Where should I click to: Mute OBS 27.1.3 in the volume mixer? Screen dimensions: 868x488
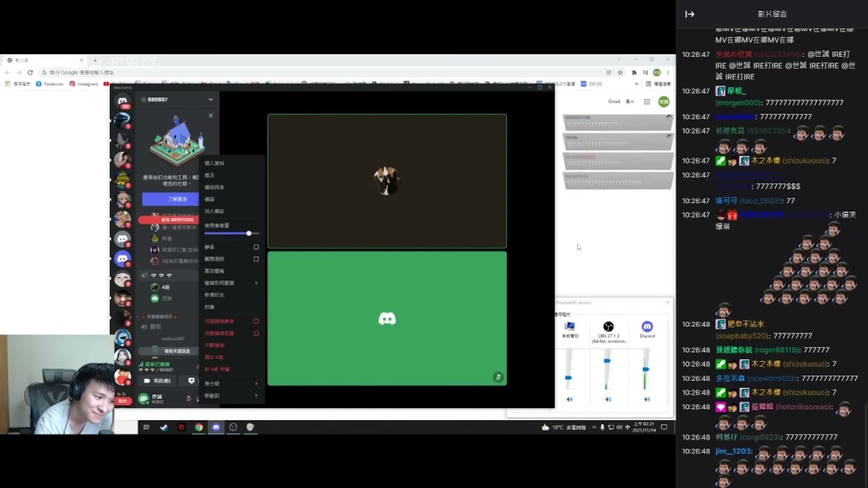[608, 399]
